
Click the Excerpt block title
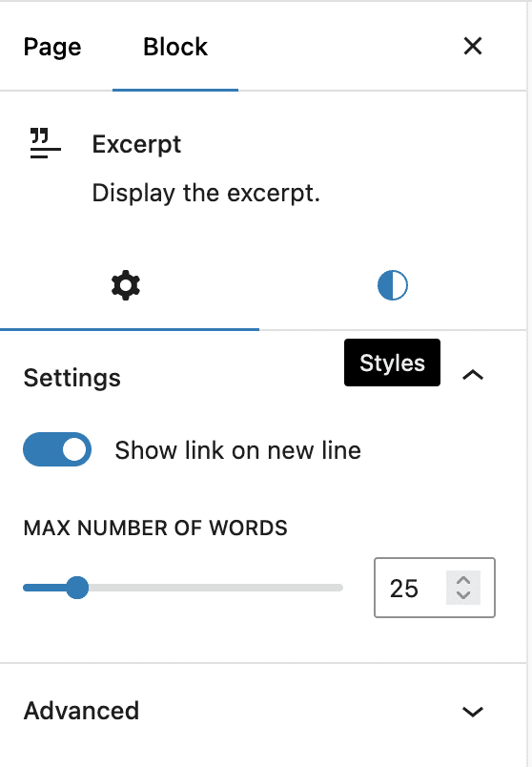pos(136,144)
